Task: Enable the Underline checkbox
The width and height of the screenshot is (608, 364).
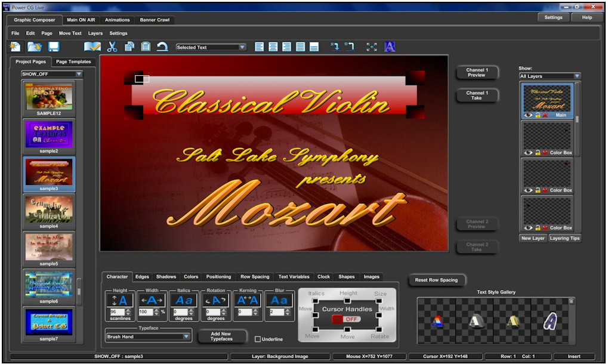Action: [x=258, y=339]
